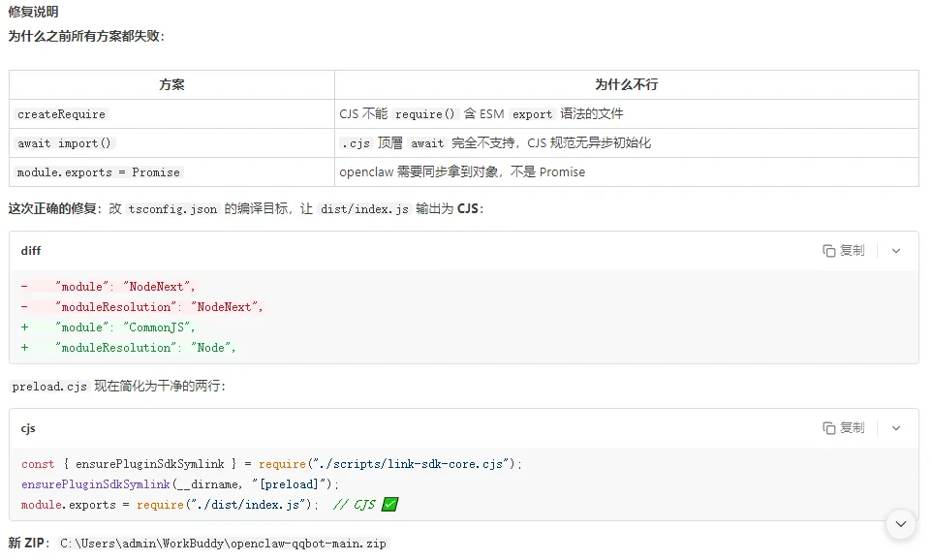932x560 pixels.
Task: Click the preload.cjs inline code label
Action: click(49, 386)
